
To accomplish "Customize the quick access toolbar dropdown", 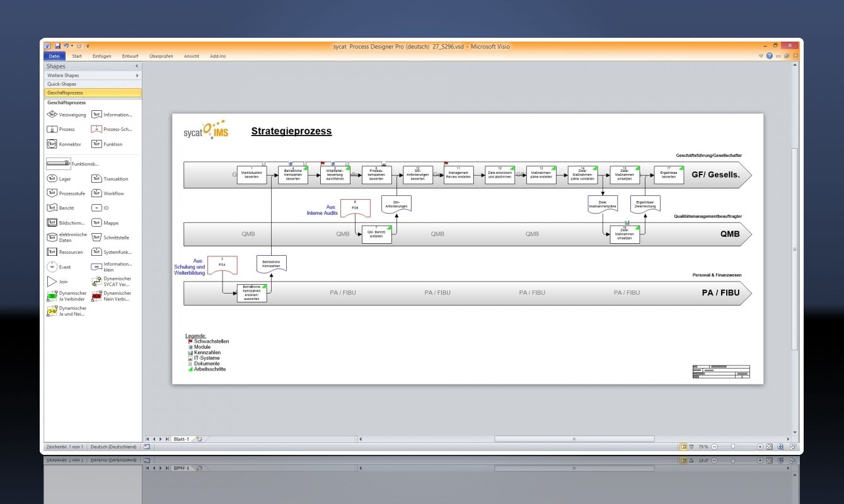I will (x=88, y=46).
